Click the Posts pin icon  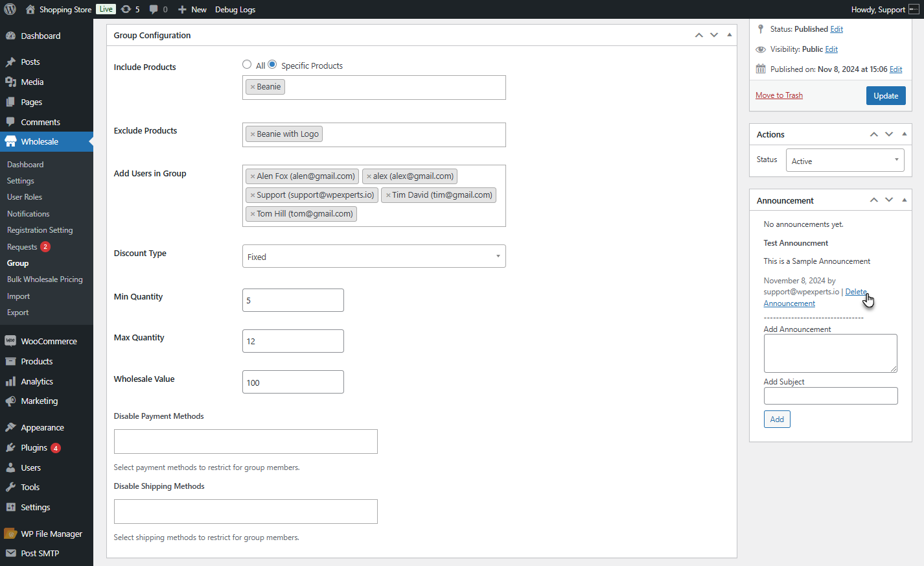(10, 62)
